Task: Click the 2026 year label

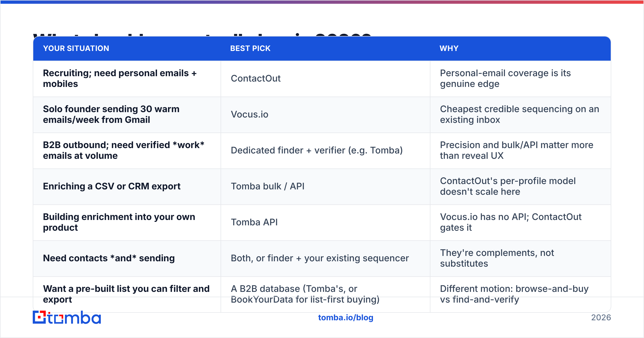Action: point(601,318)
